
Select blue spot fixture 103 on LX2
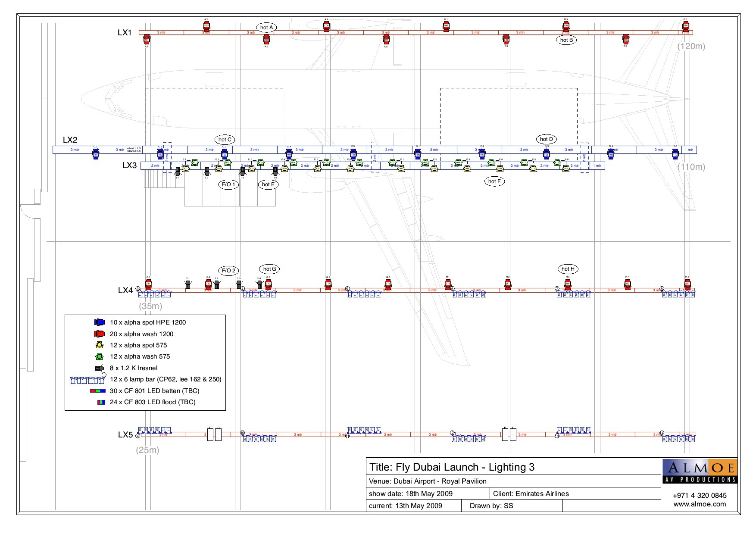click(224, 154)
